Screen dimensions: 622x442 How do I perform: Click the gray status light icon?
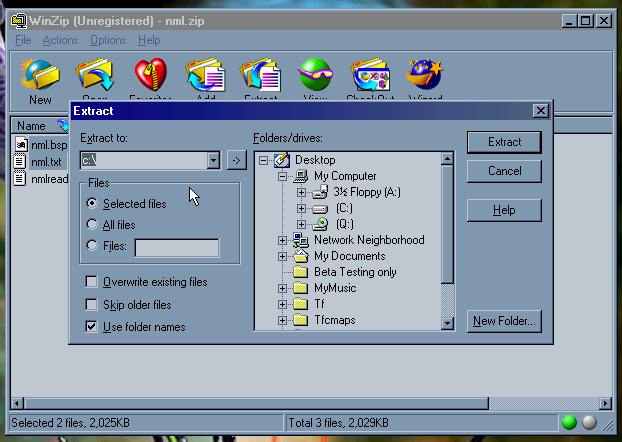(589, 422)
